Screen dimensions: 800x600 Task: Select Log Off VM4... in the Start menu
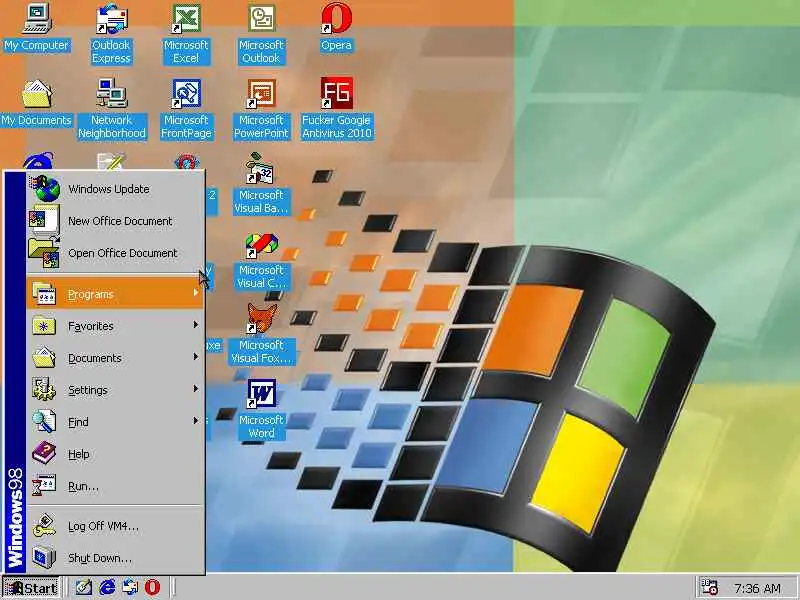pos(115,526)
